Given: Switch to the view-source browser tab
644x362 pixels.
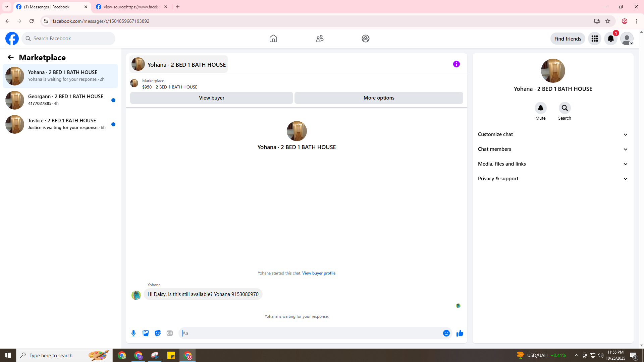Looking at the screenshot, I should coord(131,7).
